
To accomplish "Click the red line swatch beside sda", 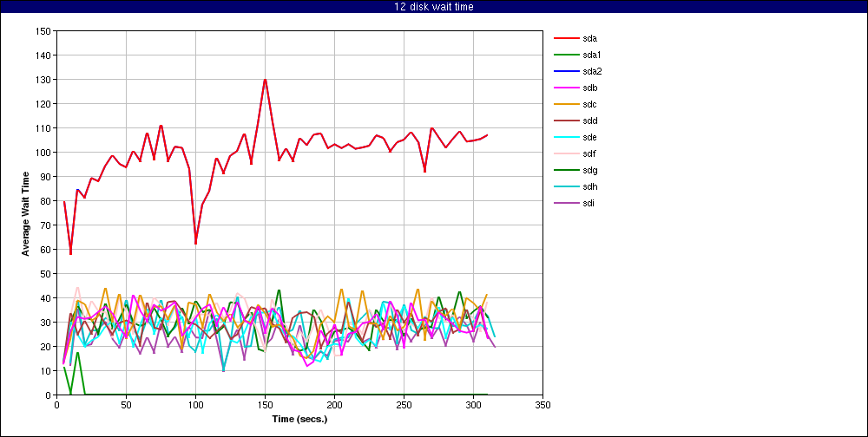I will click(565, 39).
